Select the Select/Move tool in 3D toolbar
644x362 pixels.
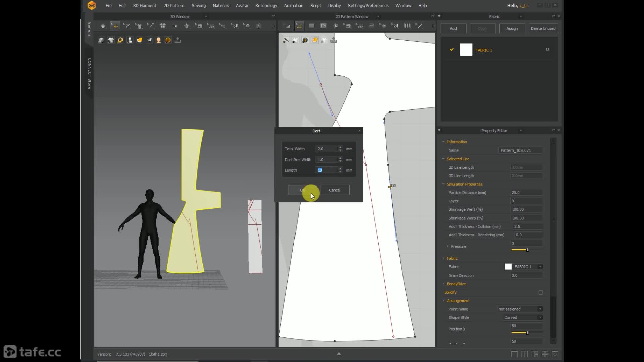pos(115,26)
